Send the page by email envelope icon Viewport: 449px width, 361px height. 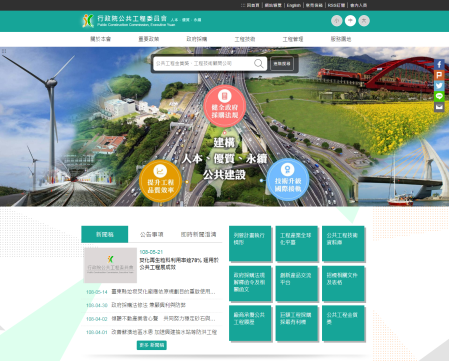[x=439, y=107]
